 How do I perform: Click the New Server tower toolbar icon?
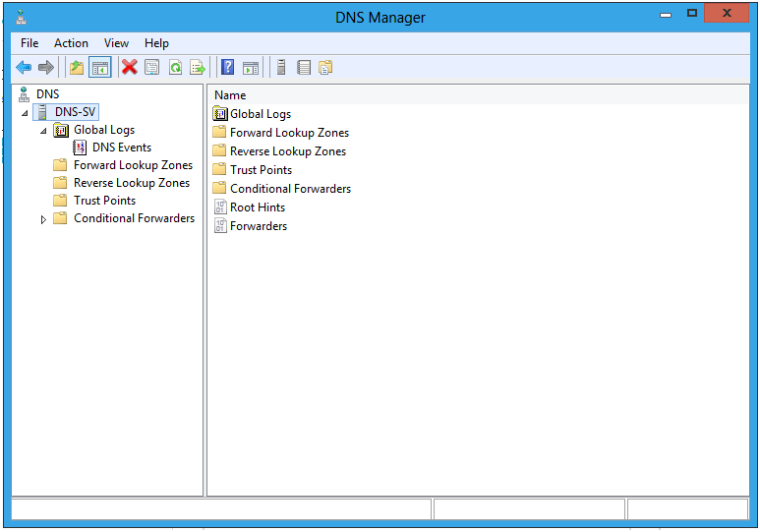(x=281, y=67)
